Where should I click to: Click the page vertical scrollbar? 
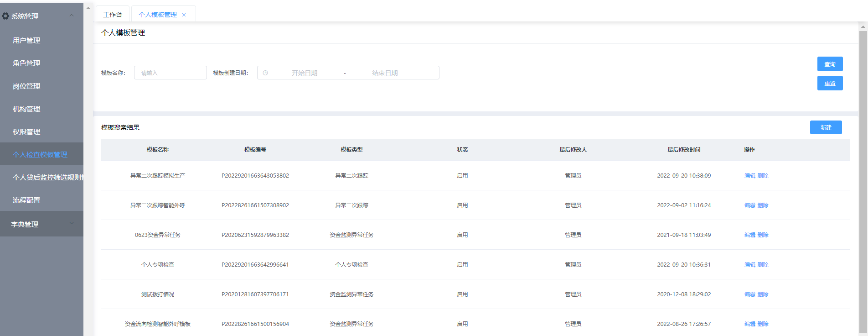(x=863, y=183)
